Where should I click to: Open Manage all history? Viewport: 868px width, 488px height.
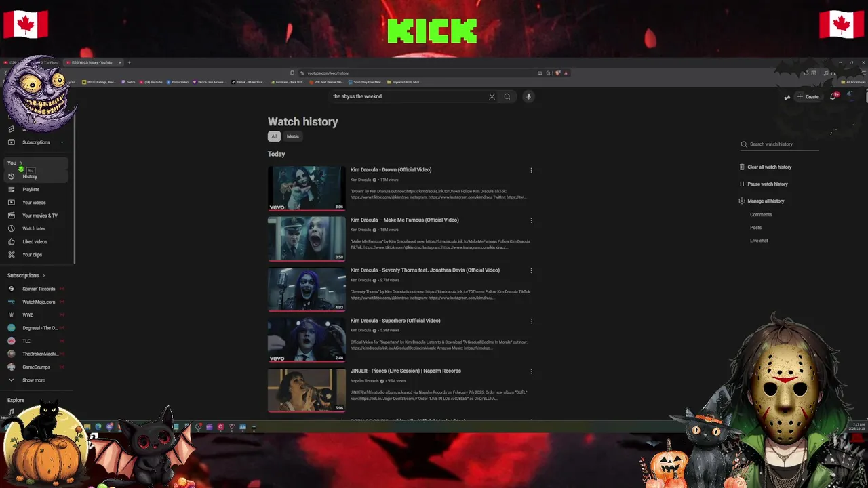pos(762,201)
